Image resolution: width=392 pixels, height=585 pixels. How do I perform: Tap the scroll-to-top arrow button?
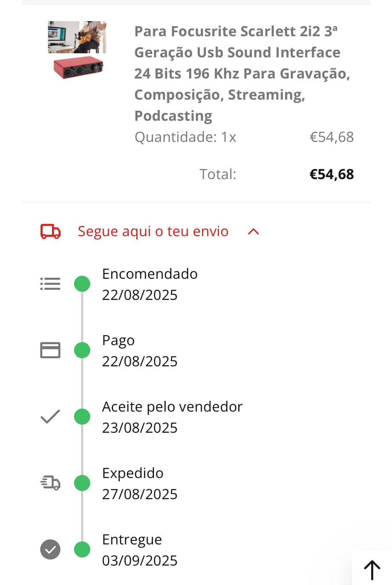(x=372, y=569)
